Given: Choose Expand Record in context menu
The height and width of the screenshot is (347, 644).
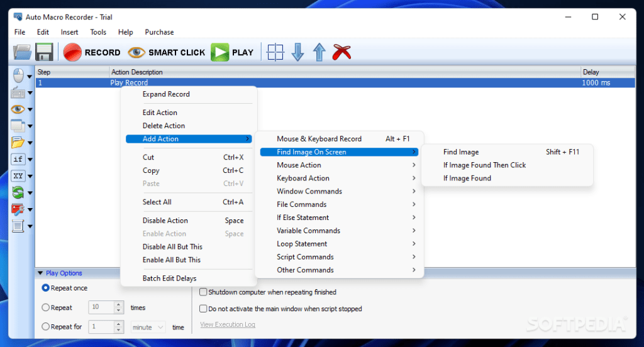Looking at the screenshot, I should pos(189,94).
